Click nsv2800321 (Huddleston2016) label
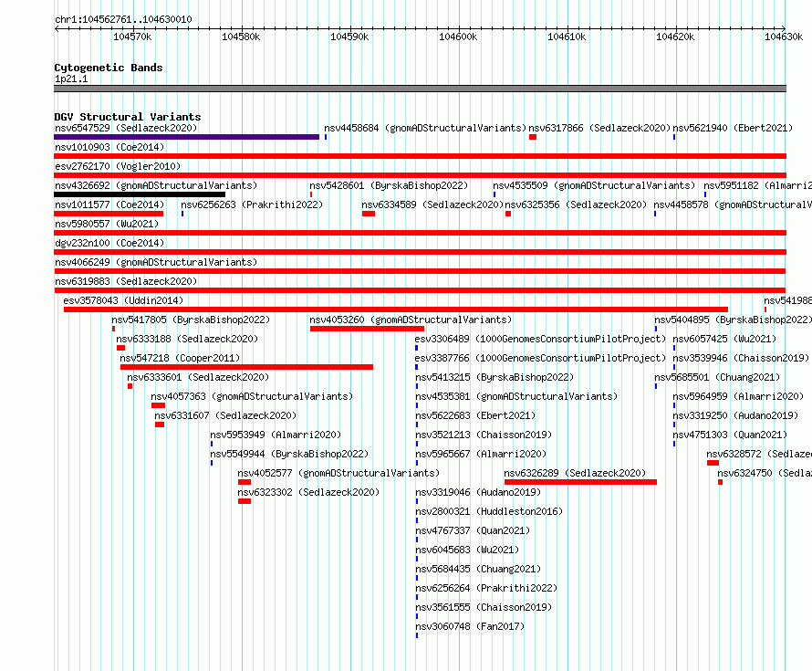812x671 pixels. [489, 511]
